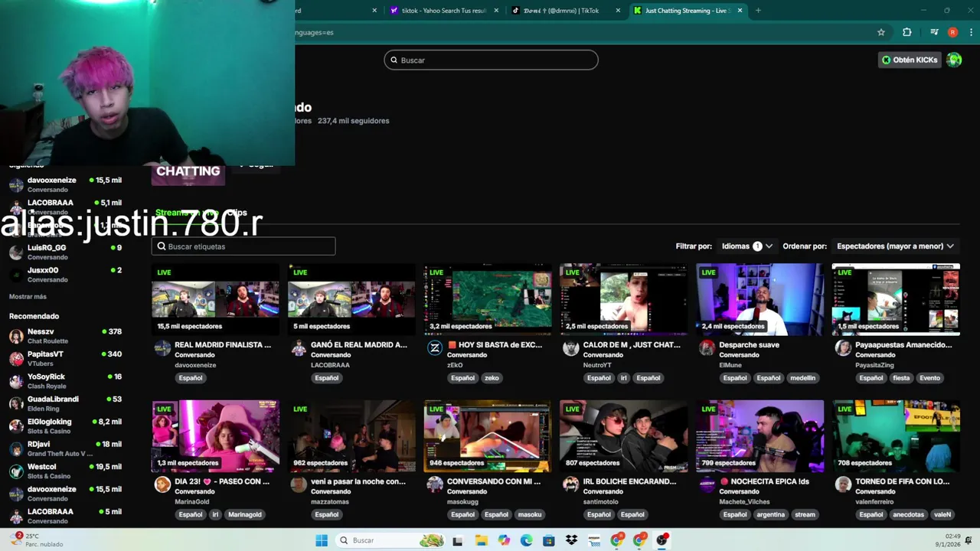Open the Ordenar por Espectadores dropdown
Viewport: 980px width, 551px height.
tap(895, 246)
